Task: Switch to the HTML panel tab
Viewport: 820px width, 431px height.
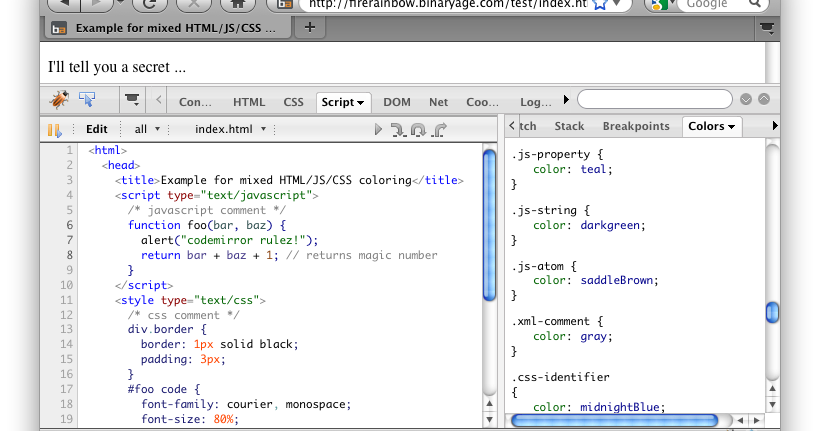Action: click(x=249, y=103)
